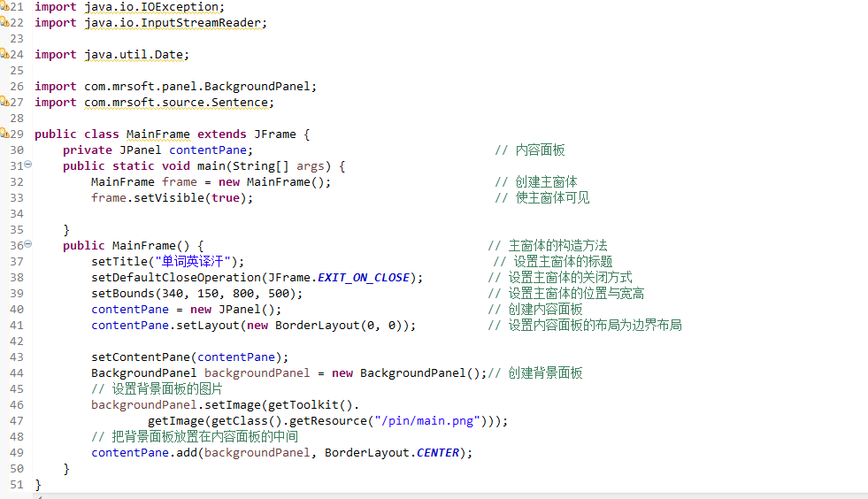Click the MainFrame class name on line 29
868x499 pixels.
click(157, 134)
